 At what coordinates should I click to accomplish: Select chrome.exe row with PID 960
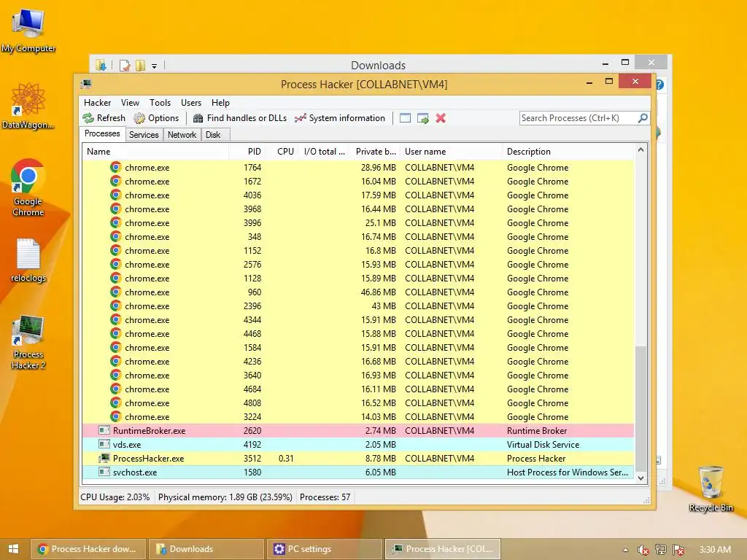[x=358, y=292]
